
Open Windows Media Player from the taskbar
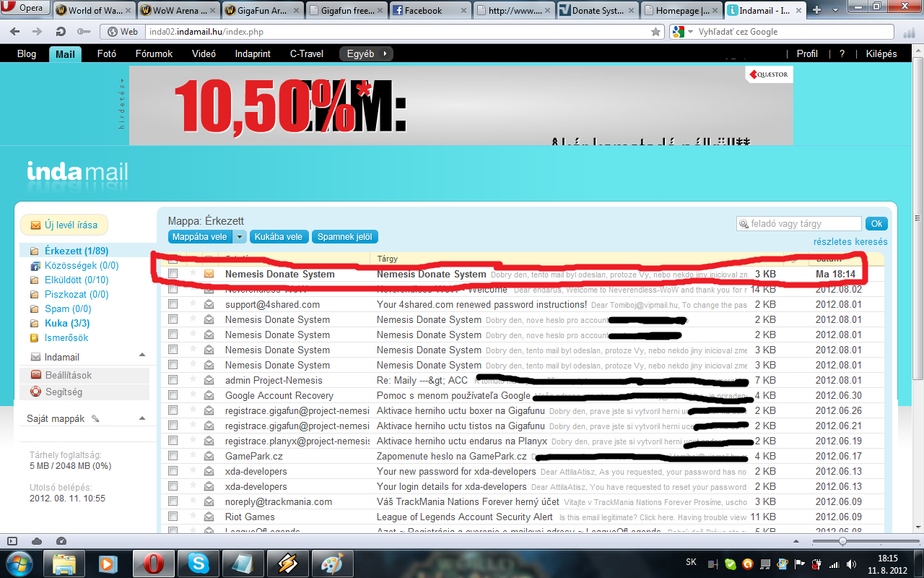coord(108,563)
